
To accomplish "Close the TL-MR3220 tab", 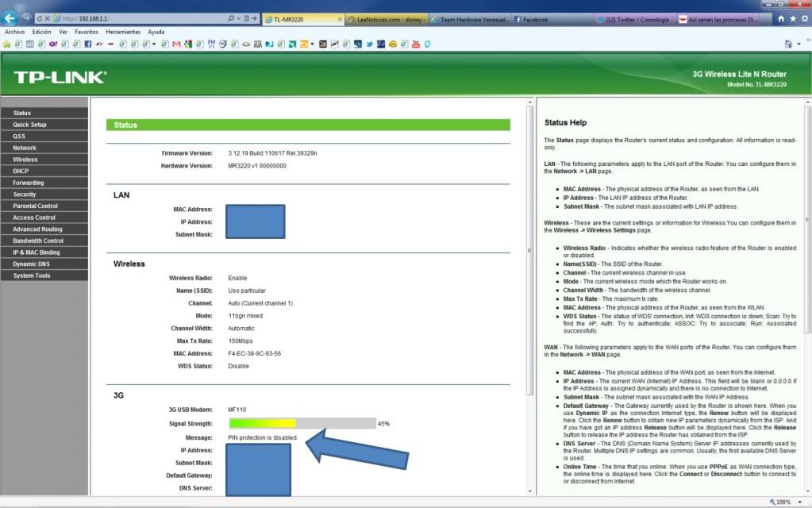I will point(340,20).
